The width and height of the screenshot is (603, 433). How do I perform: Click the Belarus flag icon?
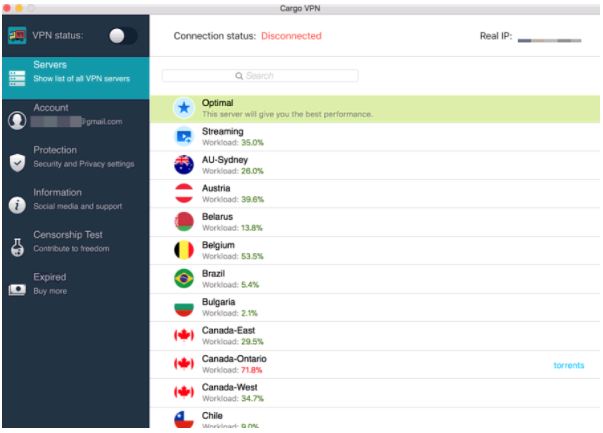[184, 221]
